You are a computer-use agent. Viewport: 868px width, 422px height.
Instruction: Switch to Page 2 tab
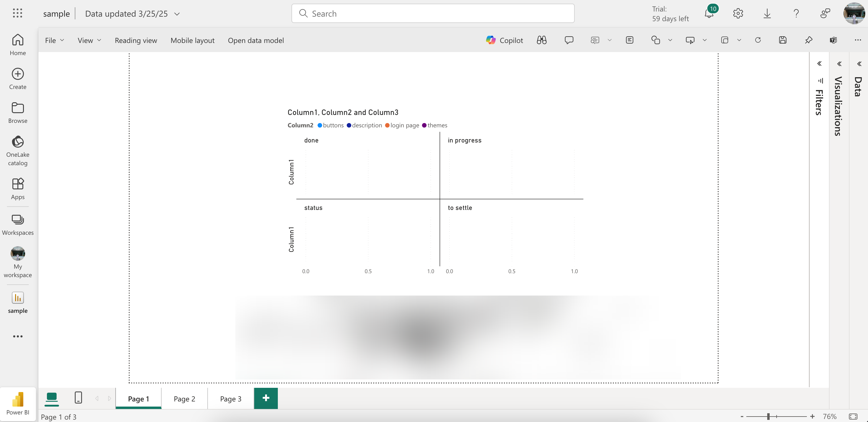(184, 399)
